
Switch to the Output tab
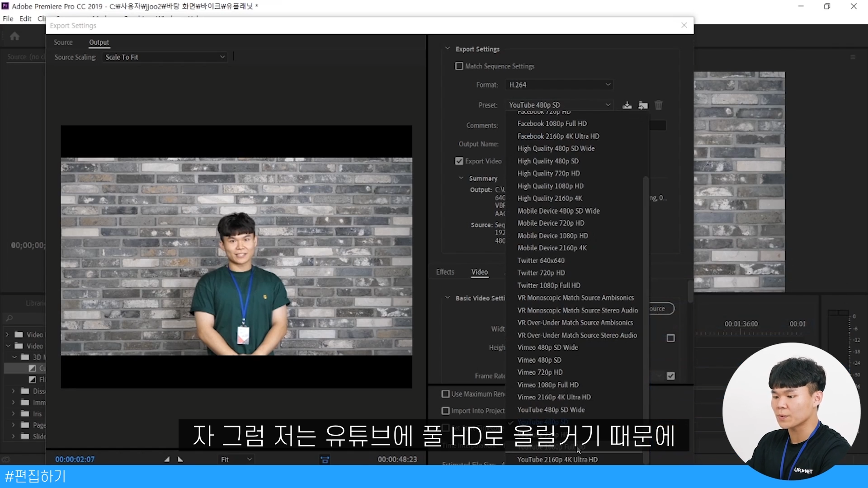click(99, 42)
